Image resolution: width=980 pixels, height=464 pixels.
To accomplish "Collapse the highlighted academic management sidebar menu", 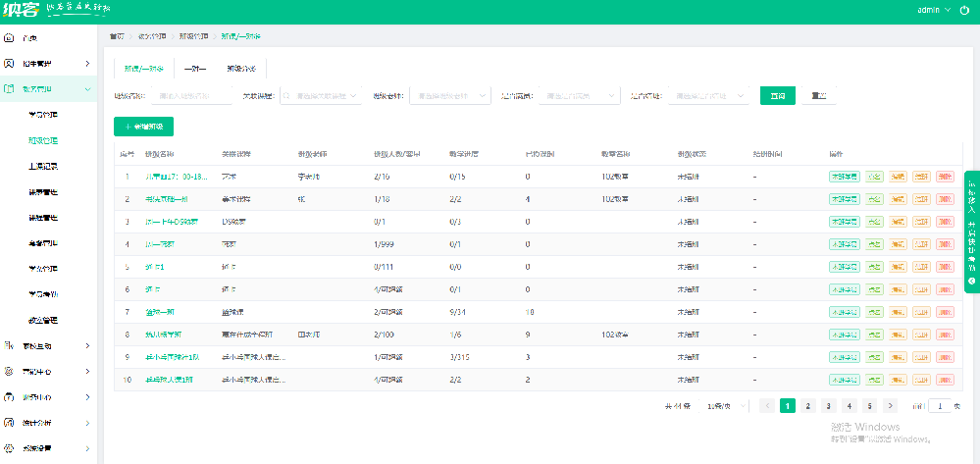I will click(x=87, y=89).
